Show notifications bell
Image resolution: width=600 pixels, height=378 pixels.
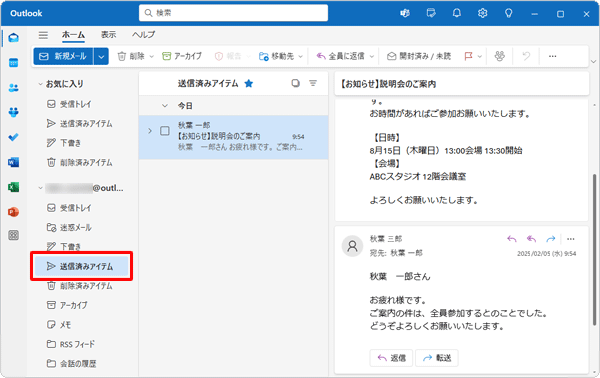click(x=457, y=13)
